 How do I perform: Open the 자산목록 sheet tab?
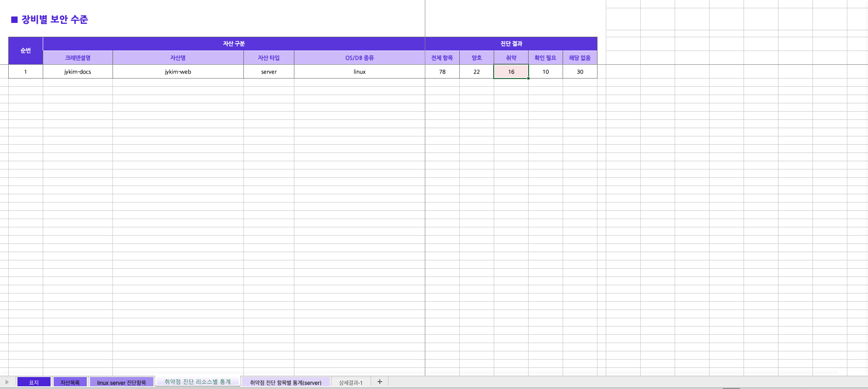click(x=70, y=382)
